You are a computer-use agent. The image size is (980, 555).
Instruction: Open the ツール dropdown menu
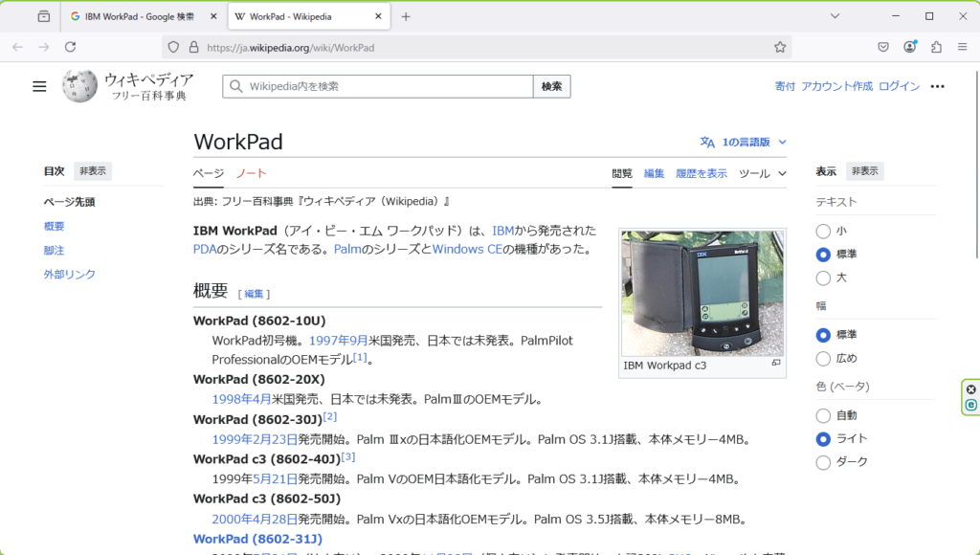[763, 173]
